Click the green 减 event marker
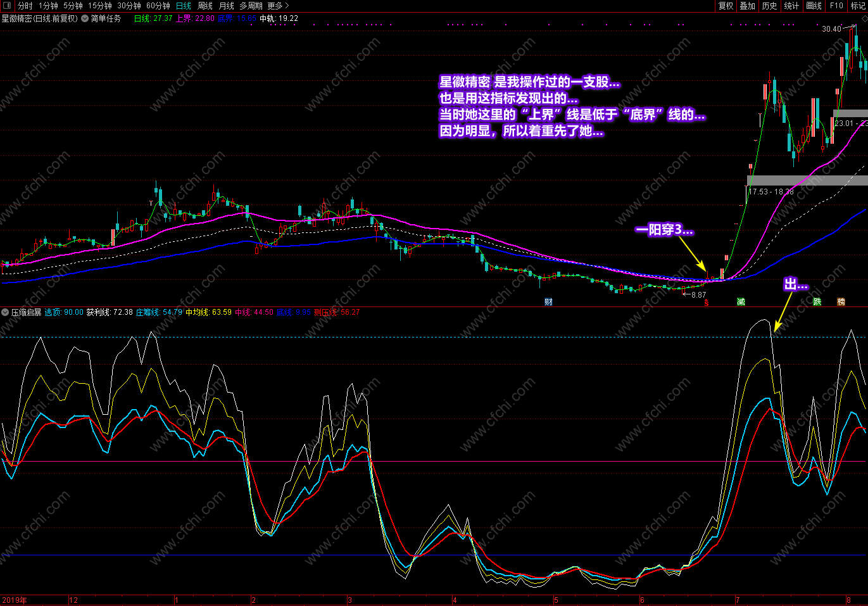Screen dimensions: 868x606 741,302
